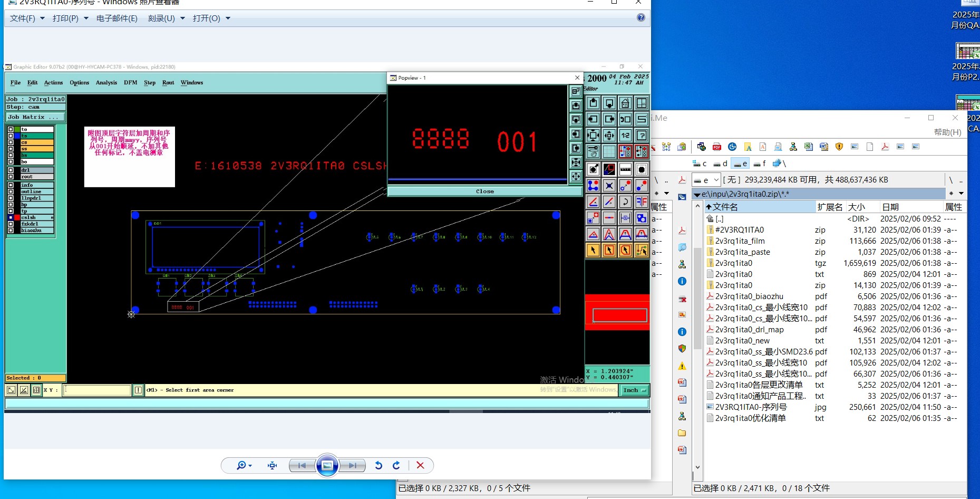980x499 pixels.
Task: Switch to drive c
Action: click(700, 164)
